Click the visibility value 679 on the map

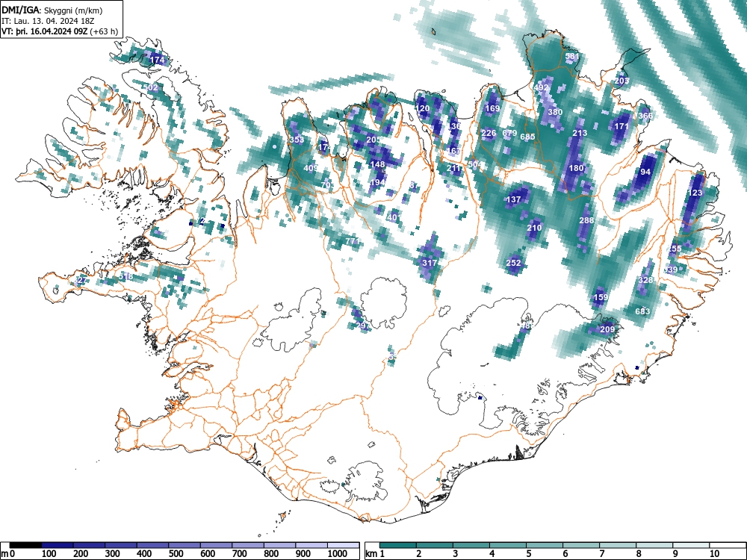[x=509, y=134]
